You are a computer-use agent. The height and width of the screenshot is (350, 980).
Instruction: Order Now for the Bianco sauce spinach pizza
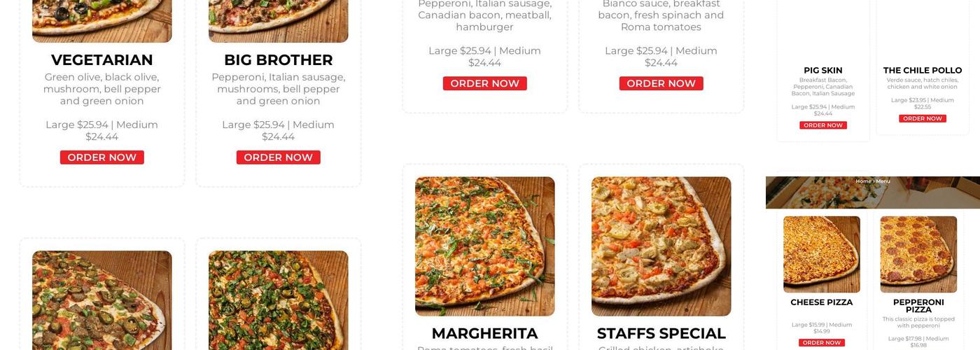click(661, 83)
